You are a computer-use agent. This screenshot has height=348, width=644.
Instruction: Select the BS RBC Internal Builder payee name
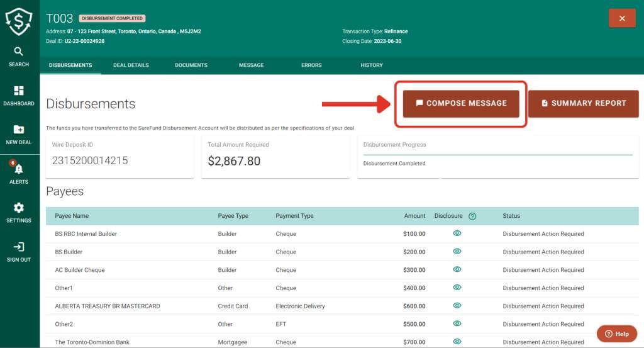point(86,233)
